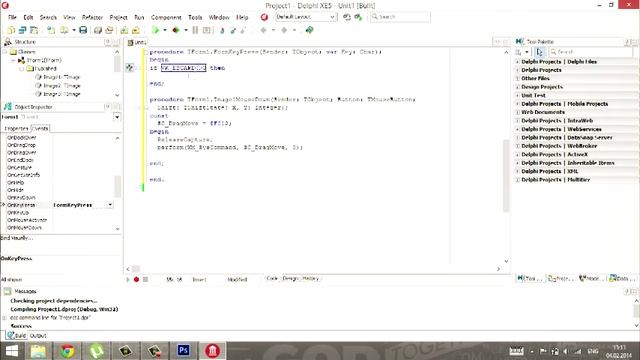
Task: Click the Pause icon in the debug toolbar
Action: pyautogui.click(x=195, y=30)
